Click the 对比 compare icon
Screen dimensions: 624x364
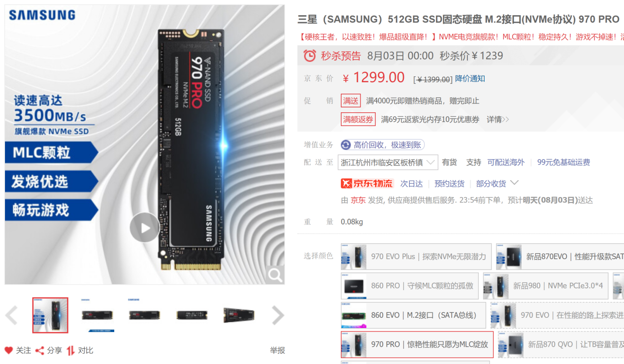click(71, 350)
